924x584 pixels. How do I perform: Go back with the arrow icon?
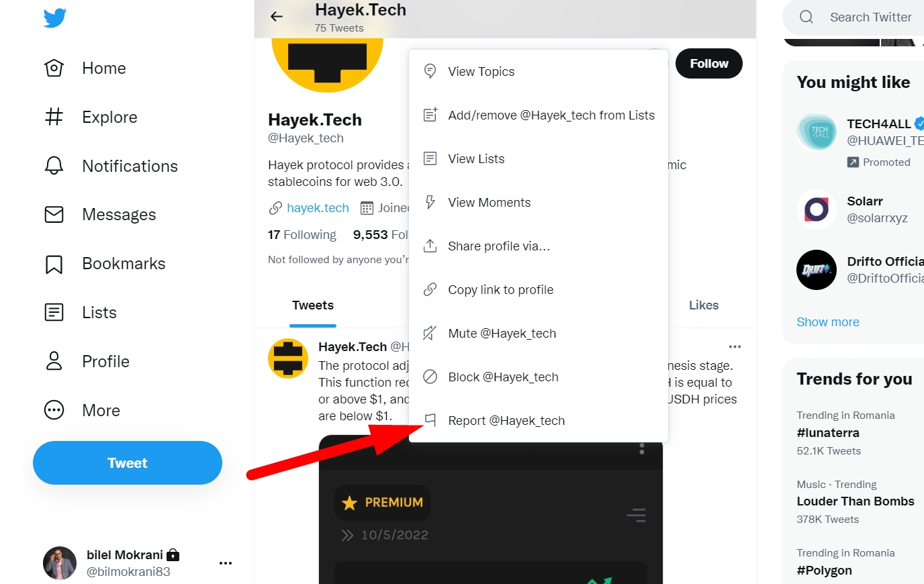tap(277, 17)
